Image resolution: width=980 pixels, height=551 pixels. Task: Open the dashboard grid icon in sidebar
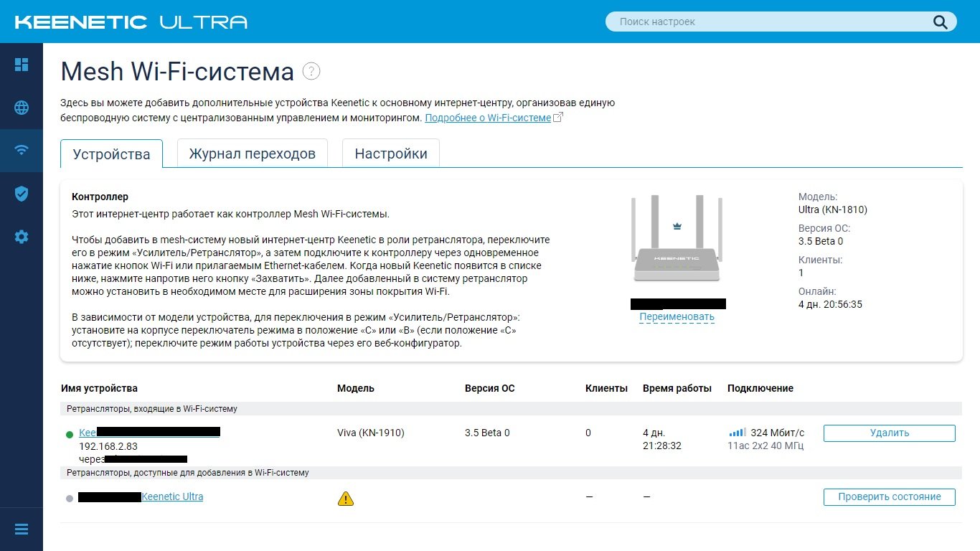22,65
